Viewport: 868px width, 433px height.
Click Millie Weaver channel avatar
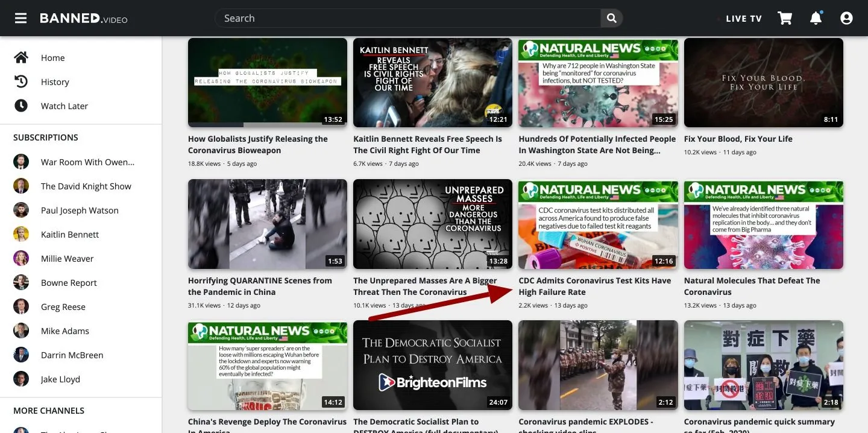[21, 258]
